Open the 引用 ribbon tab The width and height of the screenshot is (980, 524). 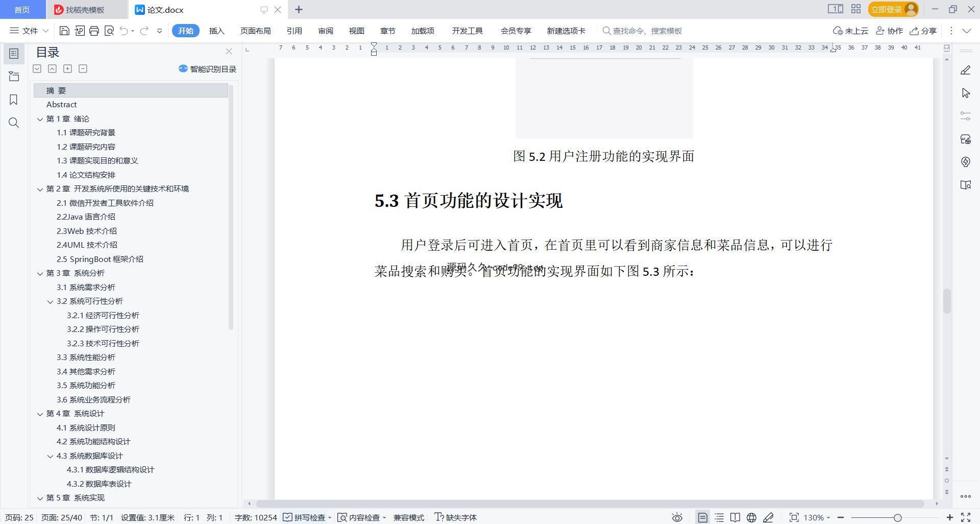pyautogui.click(x=294, y=31)
